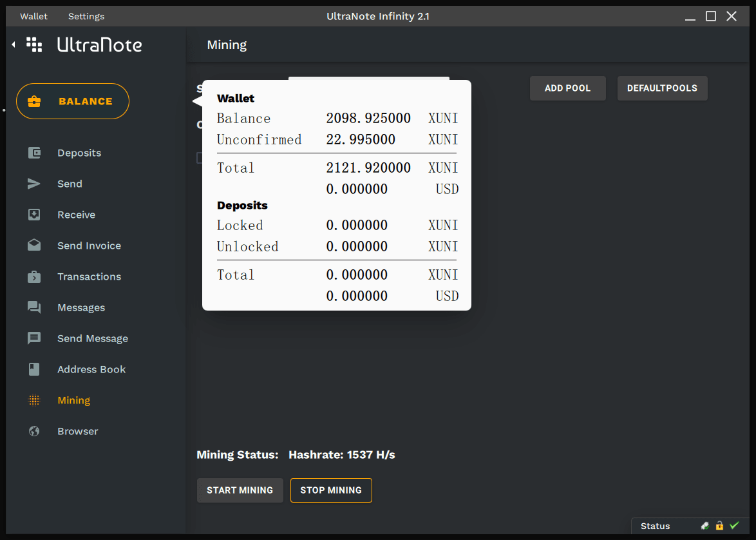Launch the Browser globe icon
756x540 pixels.
34,431
